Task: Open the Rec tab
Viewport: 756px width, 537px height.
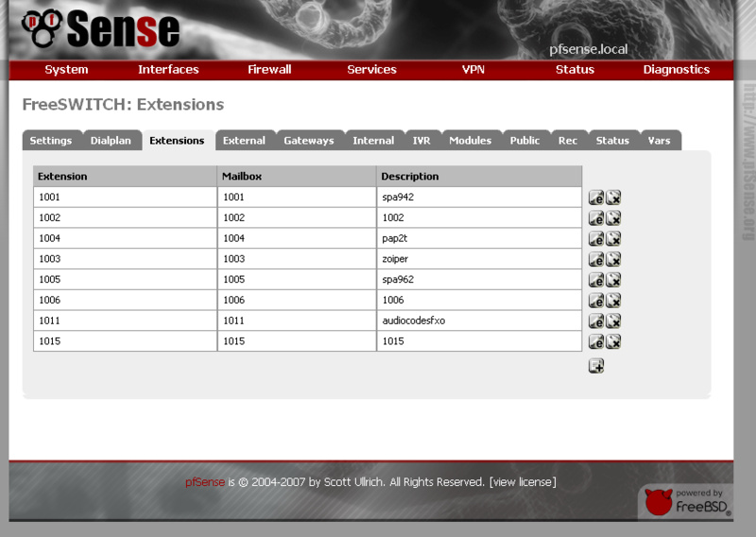Action: click(569, 141)
